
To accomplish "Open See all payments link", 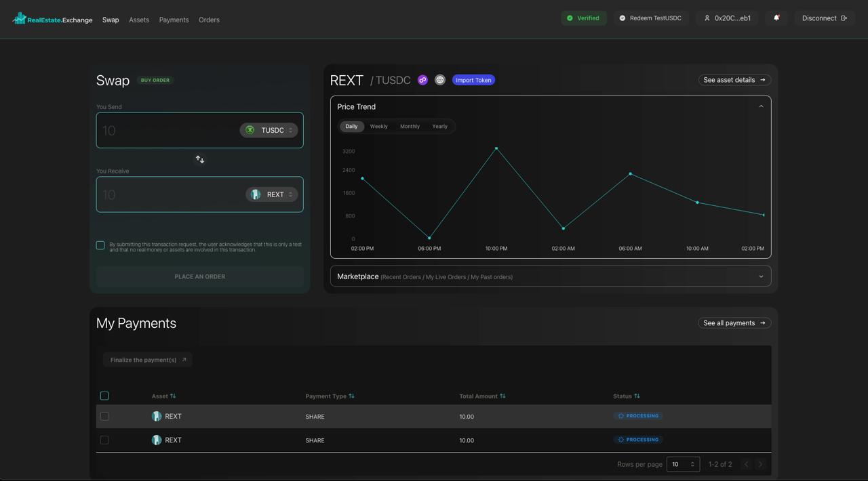I will pyautogui.click(x=734, y=323).
